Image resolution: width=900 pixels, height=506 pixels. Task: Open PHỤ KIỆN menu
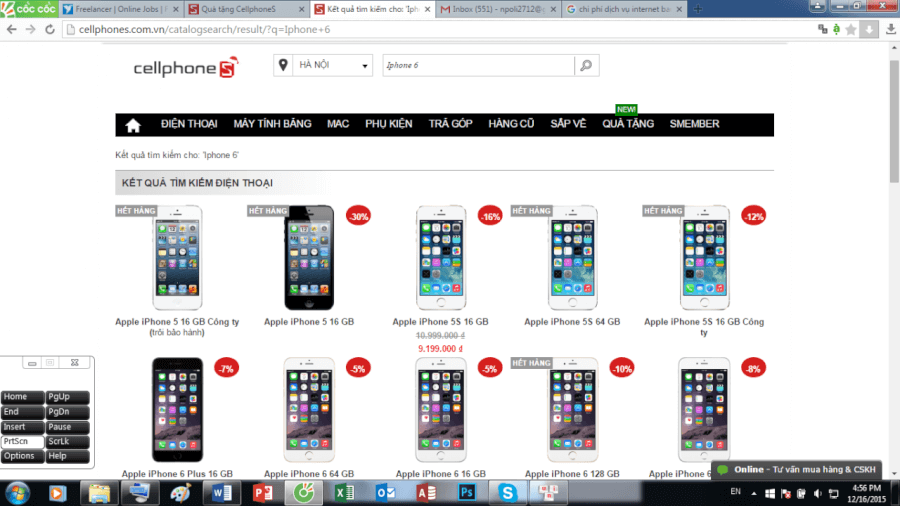(x=389, y=124)
